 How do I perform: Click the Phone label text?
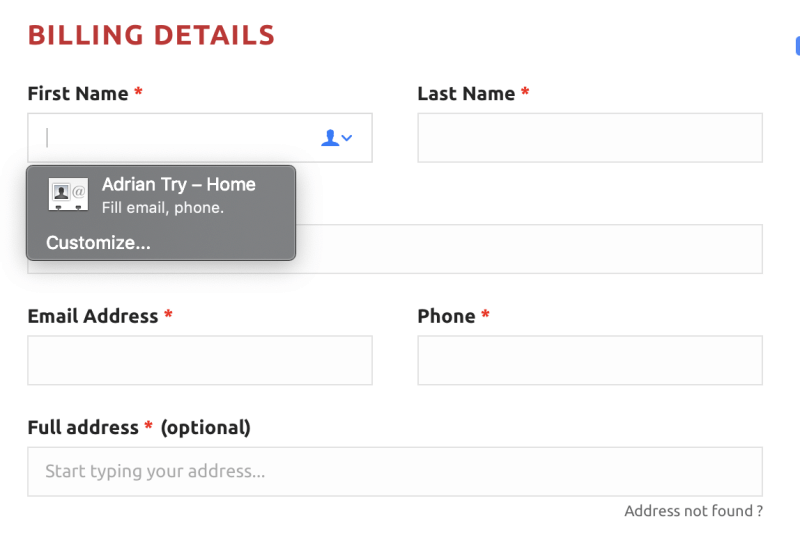(x=446, y=316)
